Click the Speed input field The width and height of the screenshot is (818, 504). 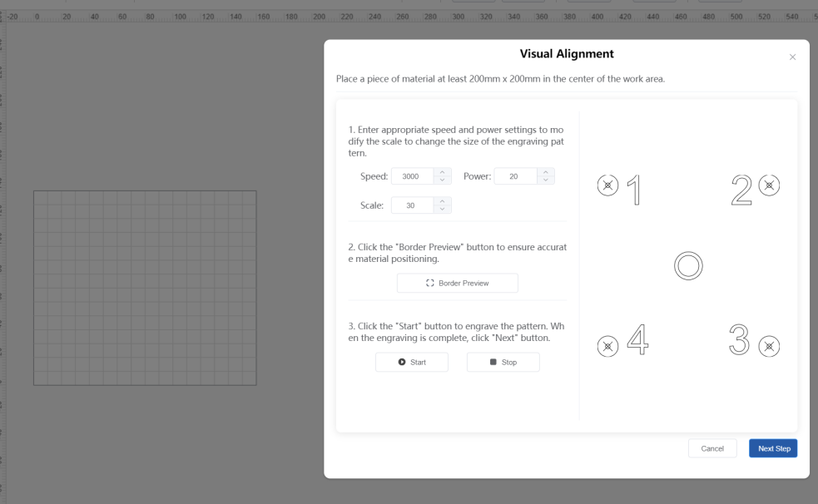tap(412, 176)
